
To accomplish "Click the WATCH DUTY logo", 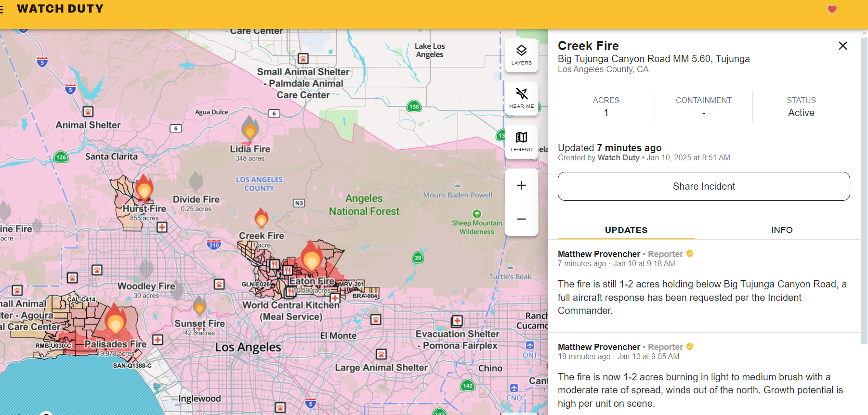I will (x=60, y=9).
